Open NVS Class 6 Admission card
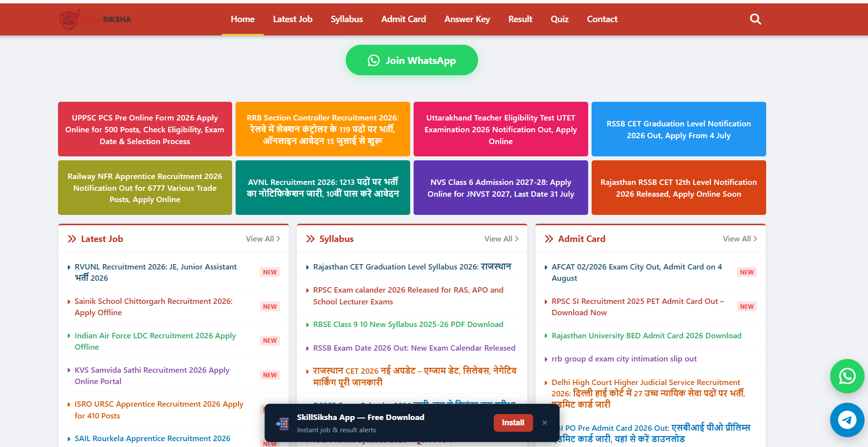The image size is (868, 447). point(501,188)
